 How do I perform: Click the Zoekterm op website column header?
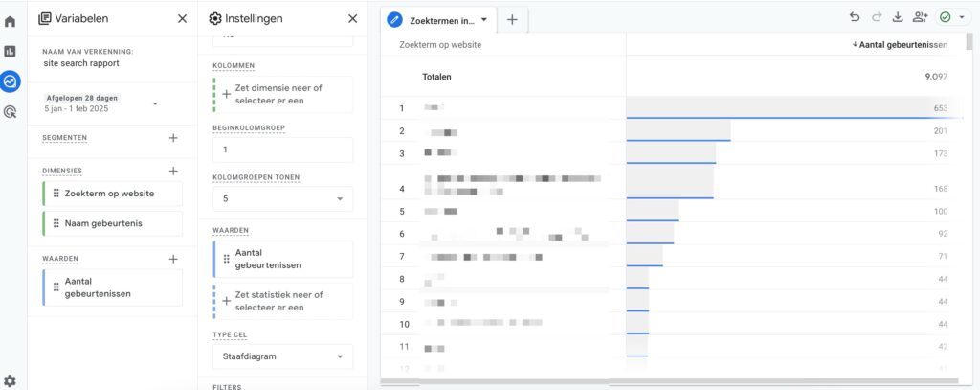coord(440,44)
